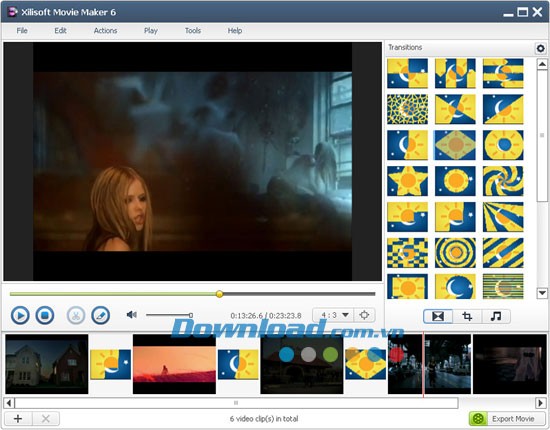This screenshot has width=550, height=430.
Task: Open the Play menu
Action: pos(151,31)
